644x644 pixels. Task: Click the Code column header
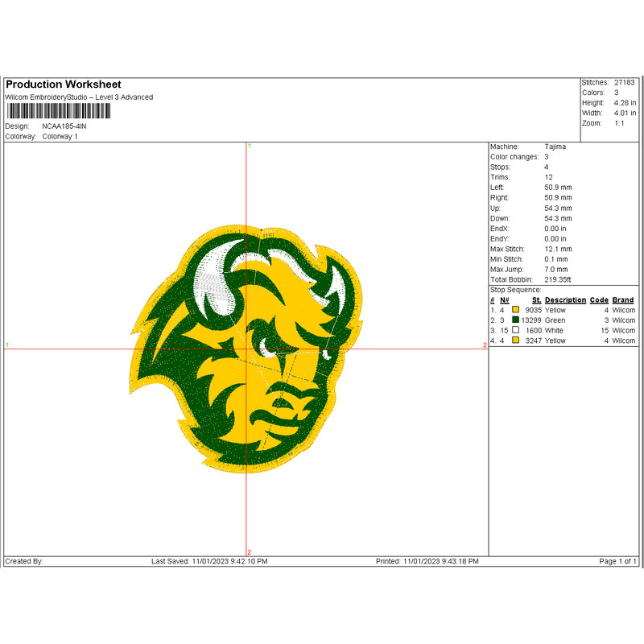(599, 299)
